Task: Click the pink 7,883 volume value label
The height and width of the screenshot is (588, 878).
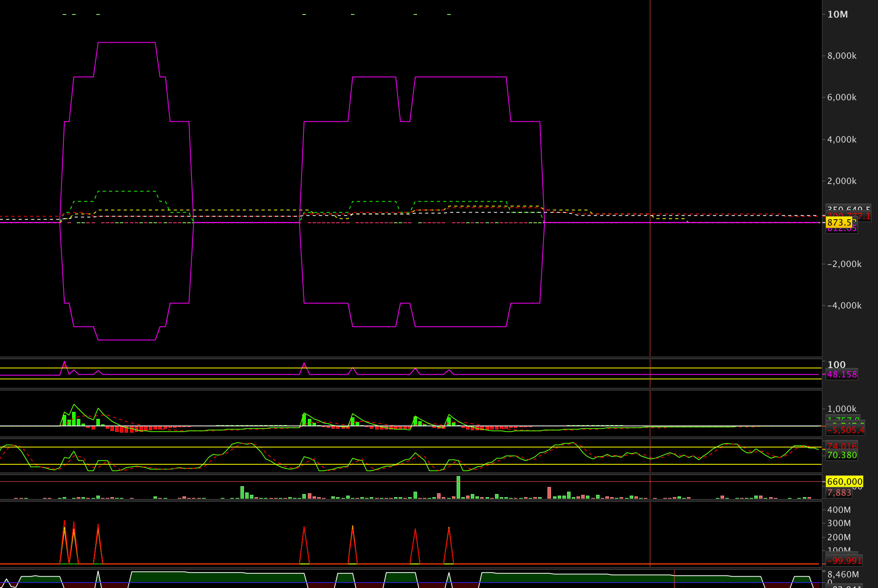Action: [839, 492]
